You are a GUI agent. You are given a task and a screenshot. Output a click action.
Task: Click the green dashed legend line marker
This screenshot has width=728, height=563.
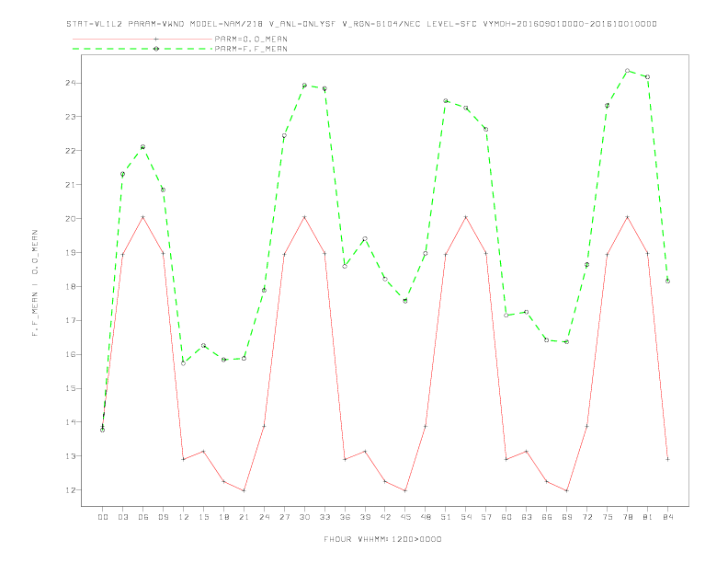tap(156, 49)
